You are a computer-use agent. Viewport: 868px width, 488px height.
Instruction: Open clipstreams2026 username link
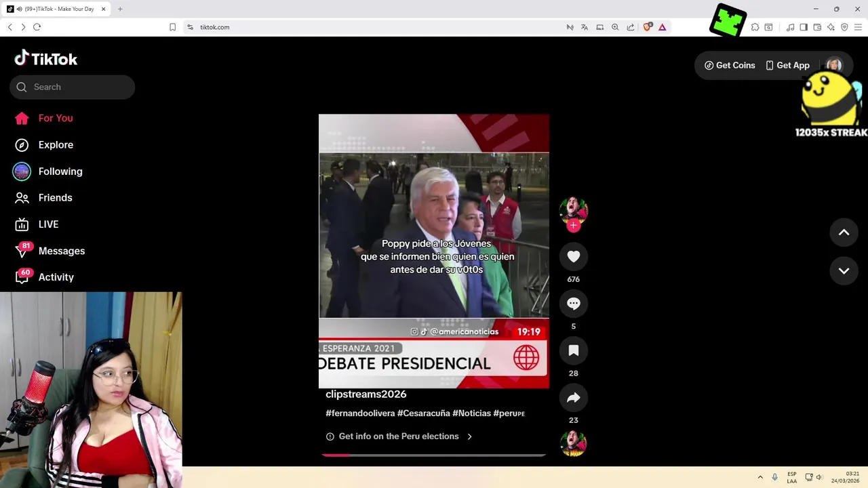366,394
